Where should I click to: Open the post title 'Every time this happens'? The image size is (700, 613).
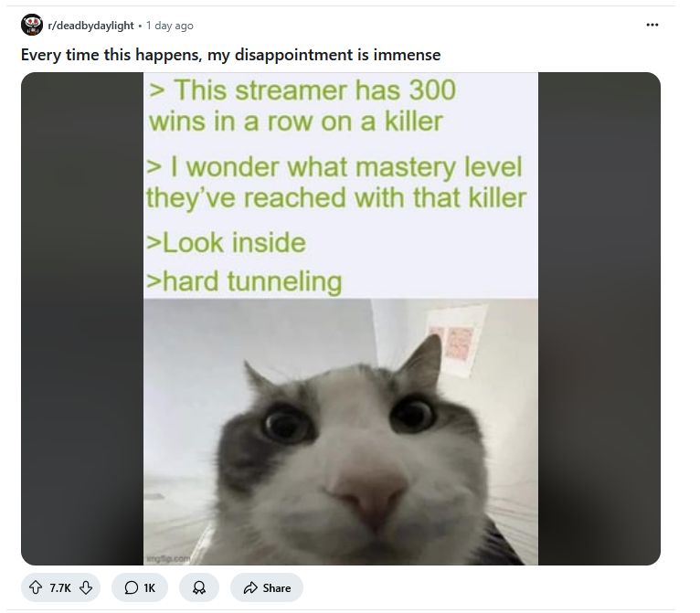click(x=231, y=55)
